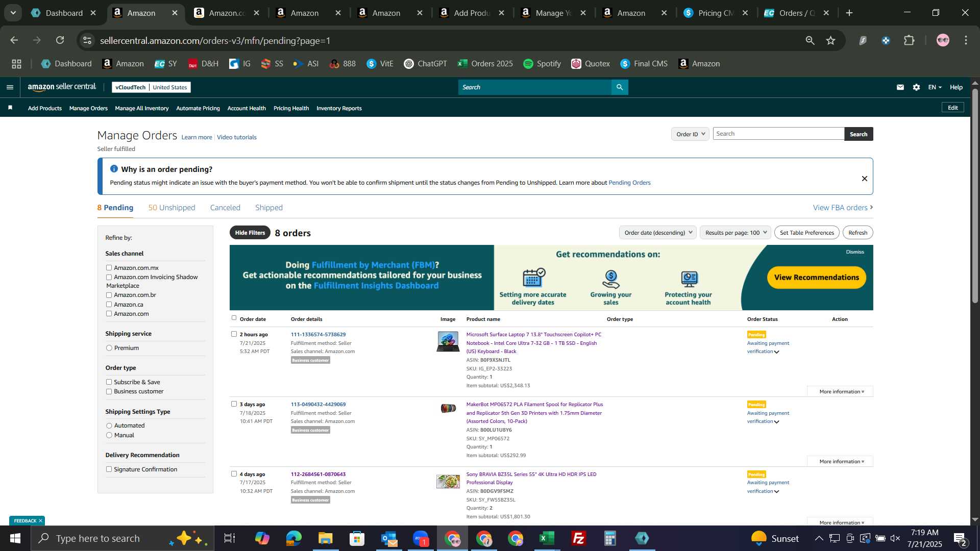Open the Windows Start menu
The width and height of the screenshot is (980, 551).
[x=15, y=538]
